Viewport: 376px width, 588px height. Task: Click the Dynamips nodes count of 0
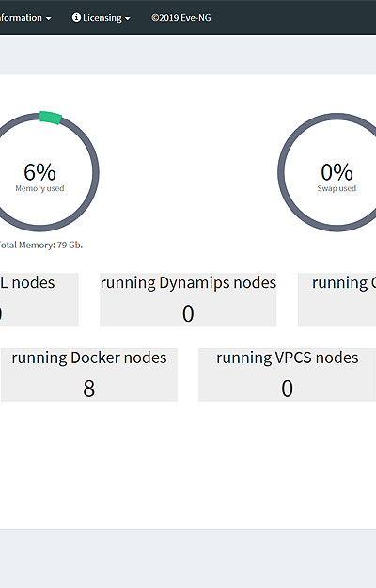[188, 313]
